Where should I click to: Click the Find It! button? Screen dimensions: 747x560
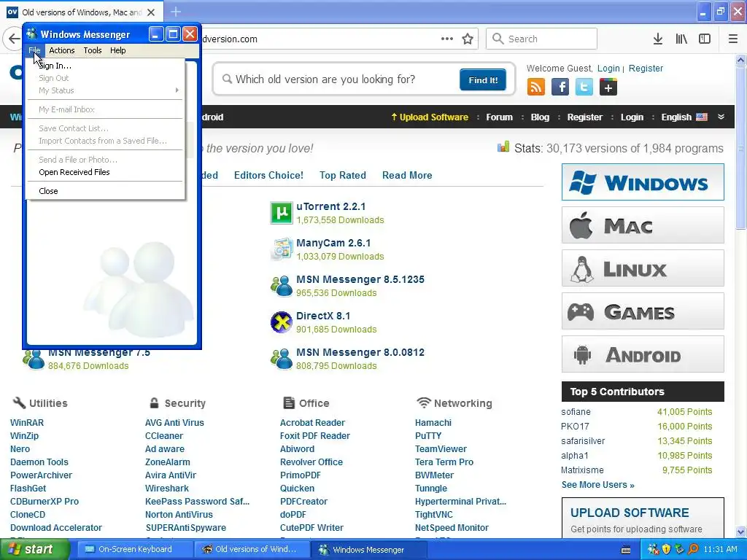pyautogui.click(x=483, y=80)
